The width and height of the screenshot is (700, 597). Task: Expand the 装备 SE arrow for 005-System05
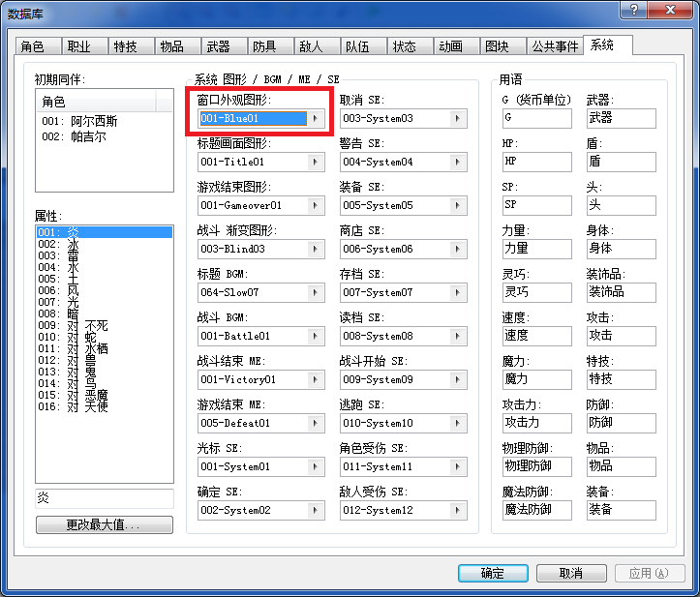[458, 206]
